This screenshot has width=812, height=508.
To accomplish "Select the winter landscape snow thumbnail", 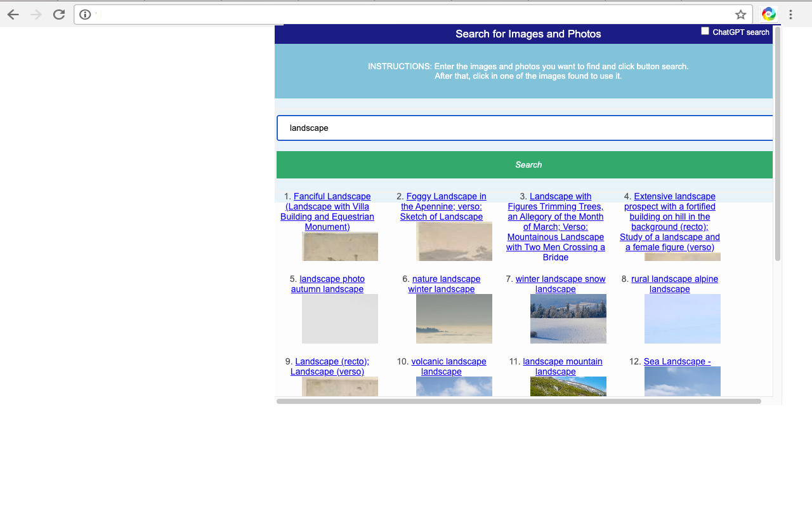I will tap(568, 319).
